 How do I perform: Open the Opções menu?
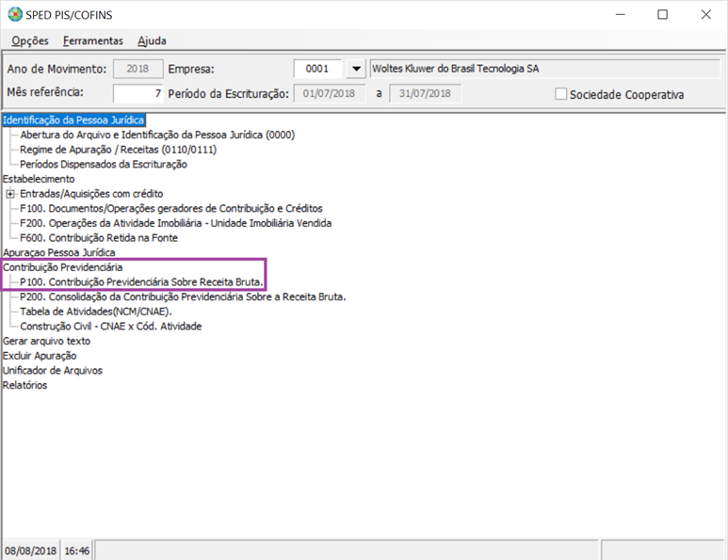30,40
